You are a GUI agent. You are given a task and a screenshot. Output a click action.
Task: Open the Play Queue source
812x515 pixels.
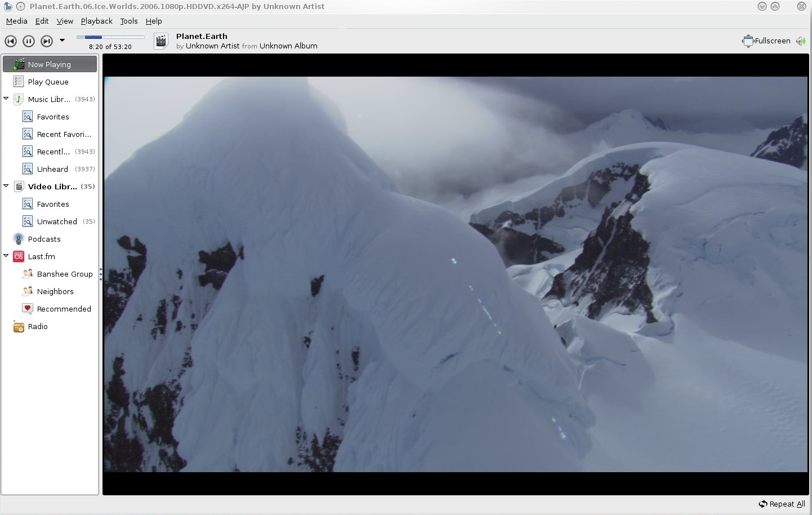50,82
